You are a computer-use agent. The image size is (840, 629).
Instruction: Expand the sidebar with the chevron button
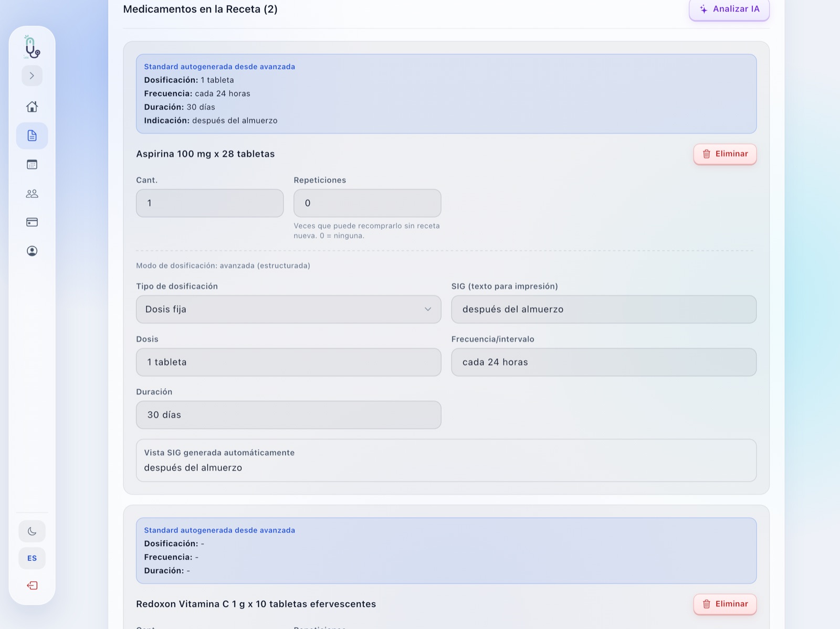point(32,76)
